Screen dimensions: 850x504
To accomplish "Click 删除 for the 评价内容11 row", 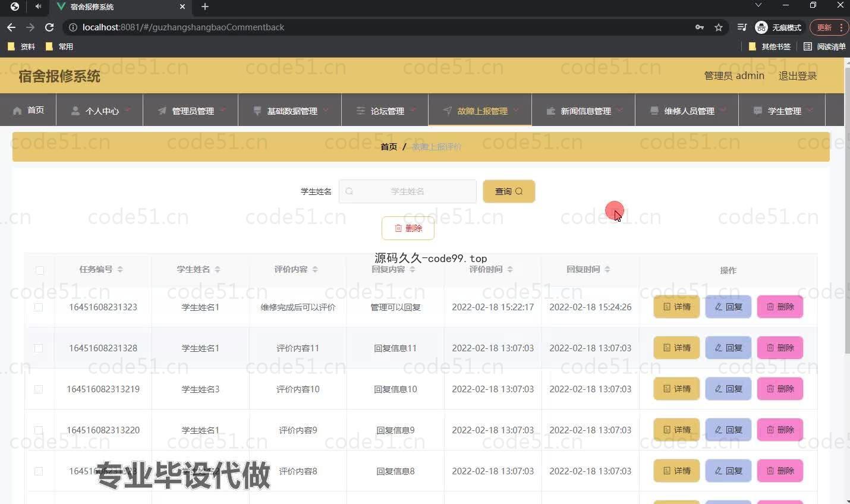I will [780, 348].
